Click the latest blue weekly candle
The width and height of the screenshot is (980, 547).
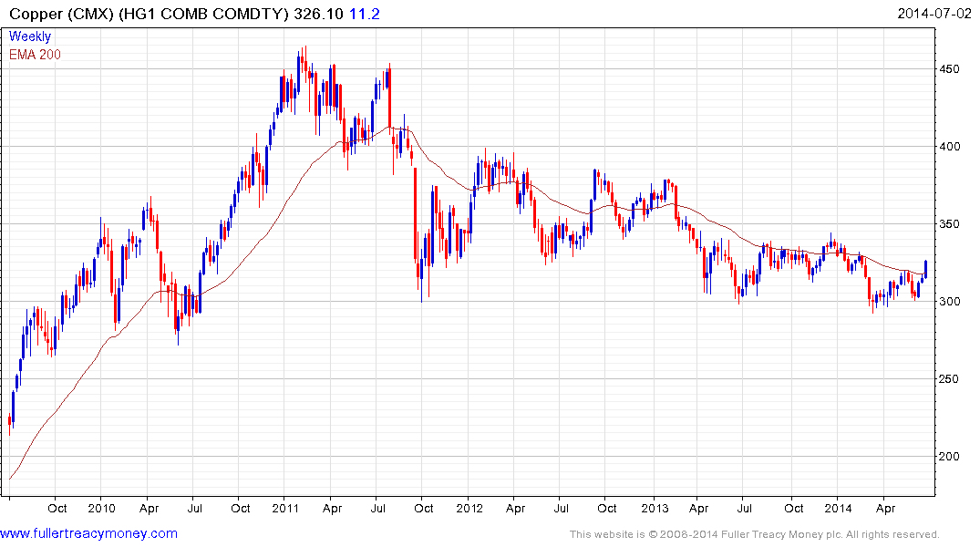(925, 269)
